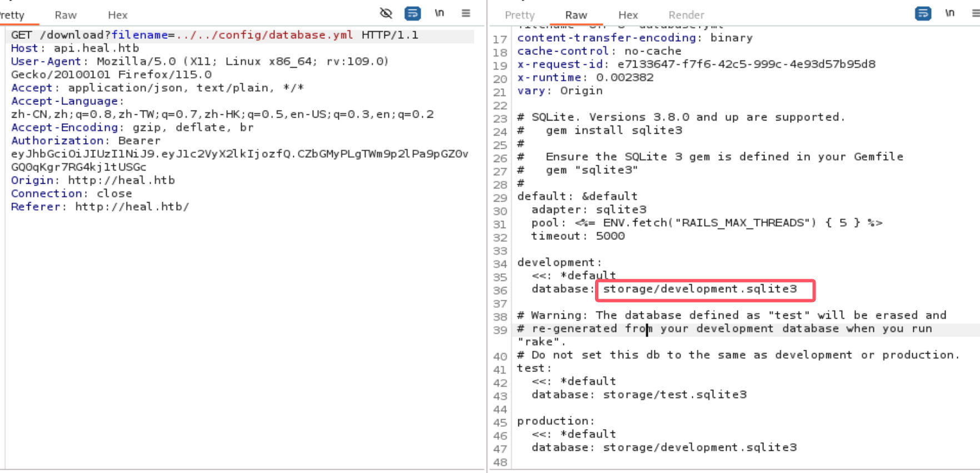Click line number 23 in response gutter
The width and height of the screenshot is (980, 473).
click(500, 118)
